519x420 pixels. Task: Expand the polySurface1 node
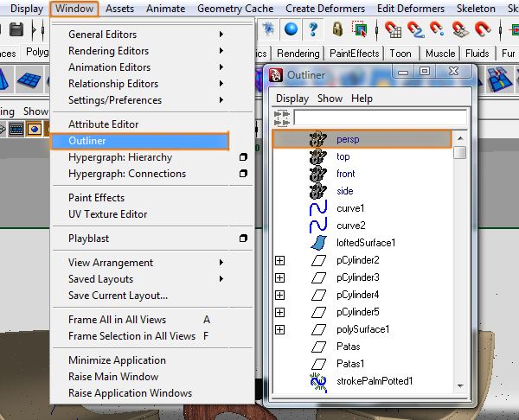[279, 330]
